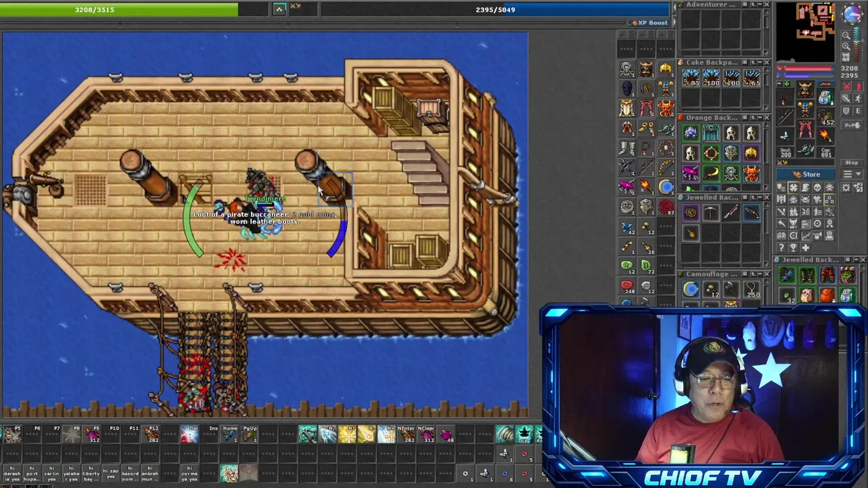Click the blue 2395/5049 mana bar
Viewport: 868px width, 488px height.
[x=495, y=9]
